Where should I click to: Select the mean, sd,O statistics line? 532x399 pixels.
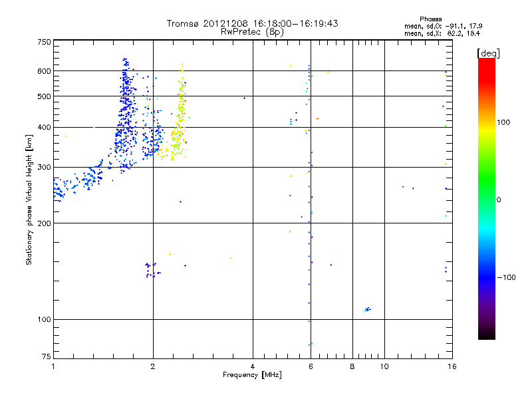pos(442,26)
